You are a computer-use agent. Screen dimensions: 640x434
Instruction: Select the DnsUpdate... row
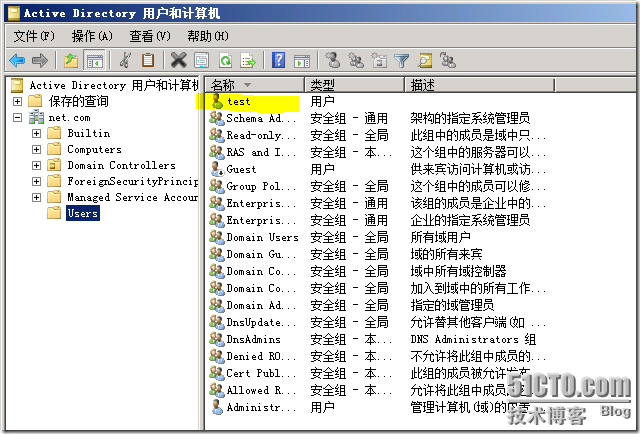click(378, 322)
